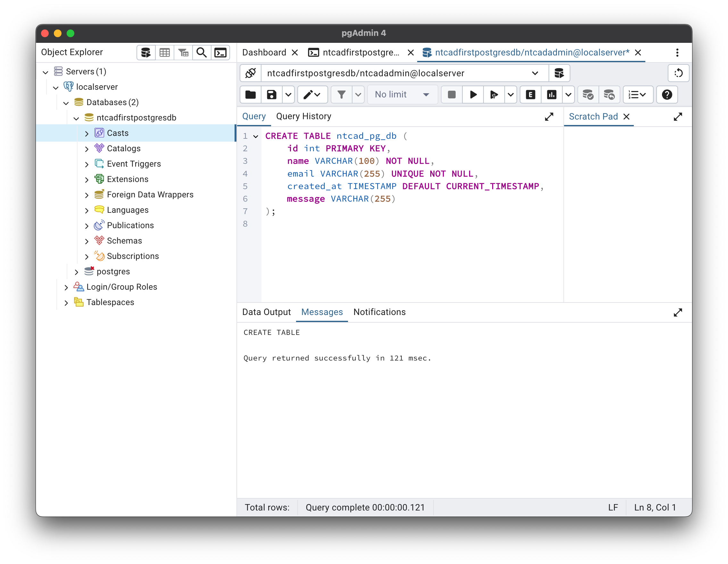The height and width of the screenshot is (564, 728).
Task: Click the new query tool database icon
Action: (x=559, y=73)
